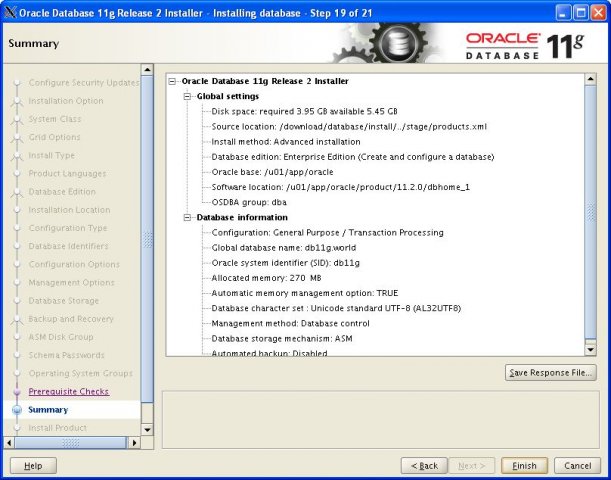This screenshot has width=611, height=480.
Task: Select 'Database edition: Enterprise Edition' row
Action: click(353, 157)
